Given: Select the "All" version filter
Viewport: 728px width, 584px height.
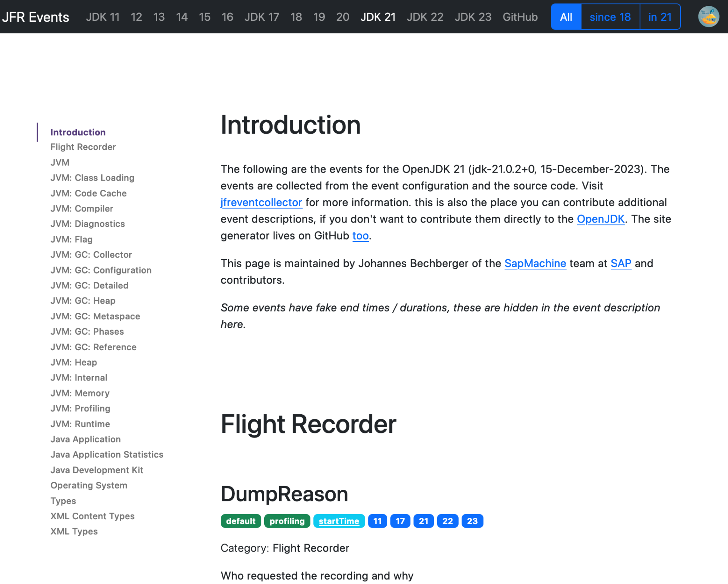Looking at the screenshot, I should (x=566, y=16).
